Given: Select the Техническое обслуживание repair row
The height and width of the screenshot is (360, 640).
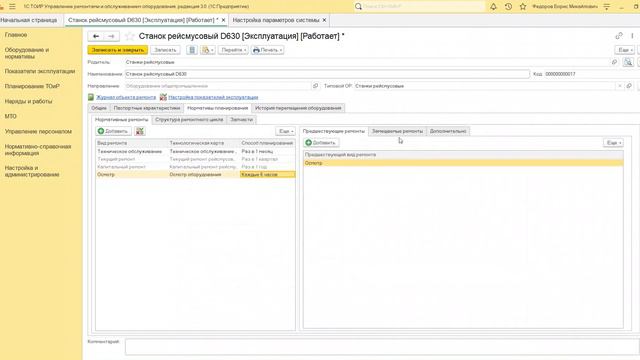Looking at the screenshot, I should tap(196, 151).
